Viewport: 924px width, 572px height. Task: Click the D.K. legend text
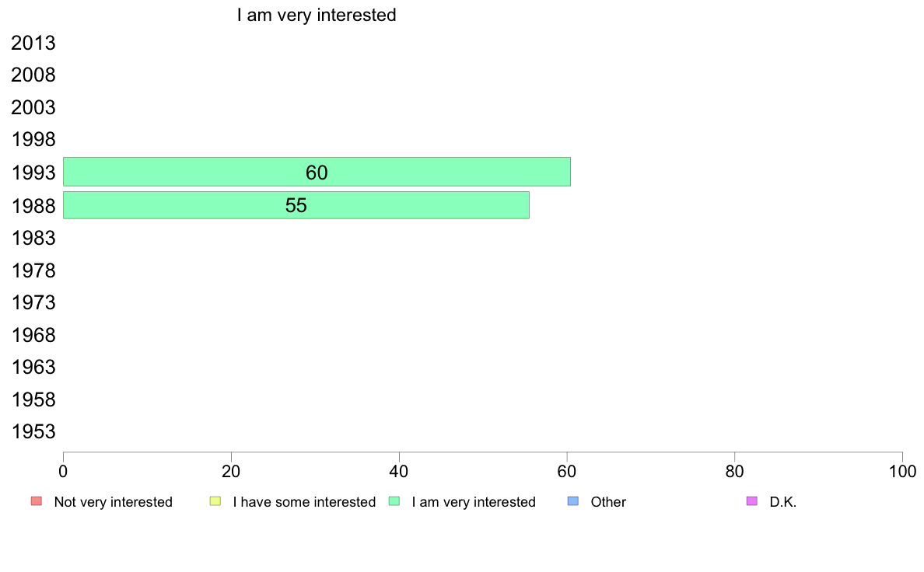tap(782, 502)
